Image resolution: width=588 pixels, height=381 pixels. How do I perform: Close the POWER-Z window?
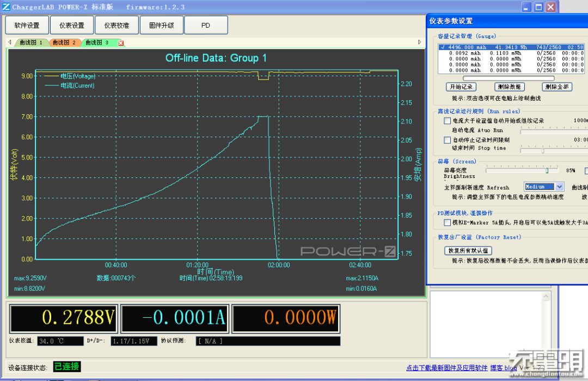(x=550, y=7)
